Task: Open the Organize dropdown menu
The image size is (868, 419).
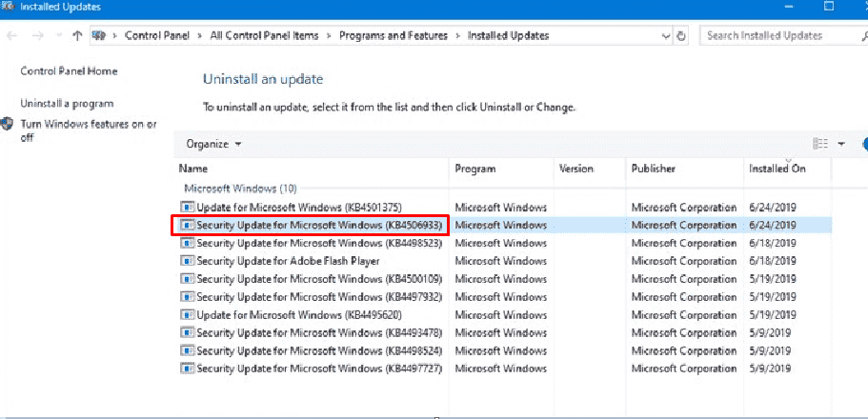Action: (x=213, y=144)
